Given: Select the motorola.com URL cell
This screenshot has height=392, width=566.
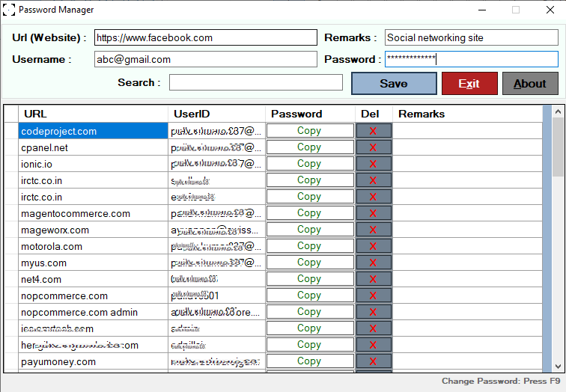Looking at the screenshot, I should [93, 246].
